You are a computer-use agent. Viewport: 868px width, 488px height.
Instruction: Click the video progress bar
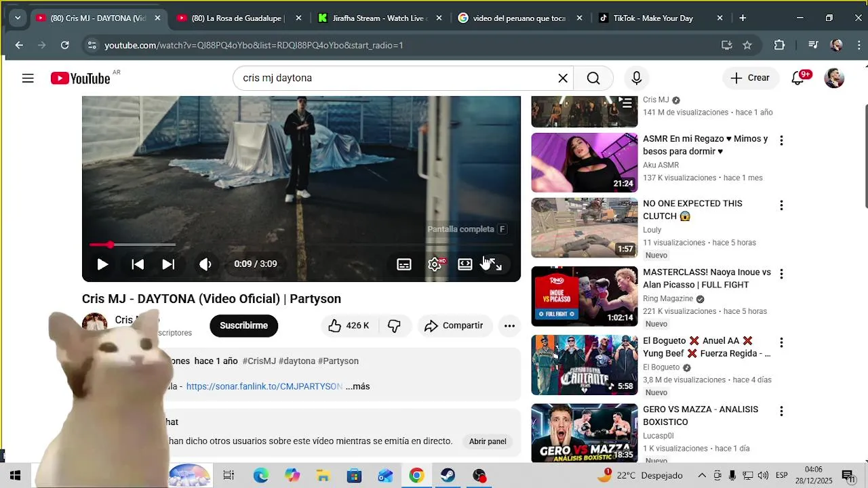click(301, 245)
